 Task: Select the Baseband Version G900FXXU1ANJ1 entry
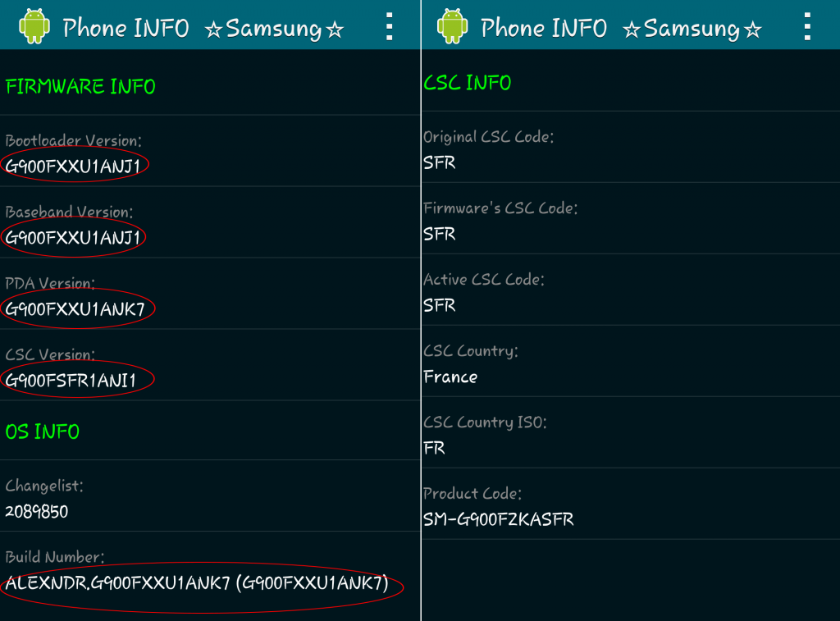point(210,222)
